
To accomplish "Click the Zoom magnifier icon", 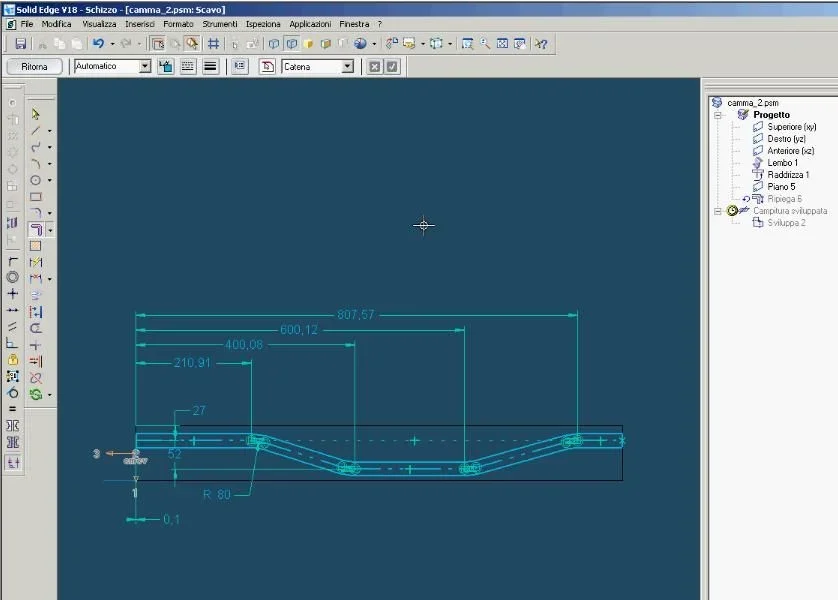I will point(485,44).
